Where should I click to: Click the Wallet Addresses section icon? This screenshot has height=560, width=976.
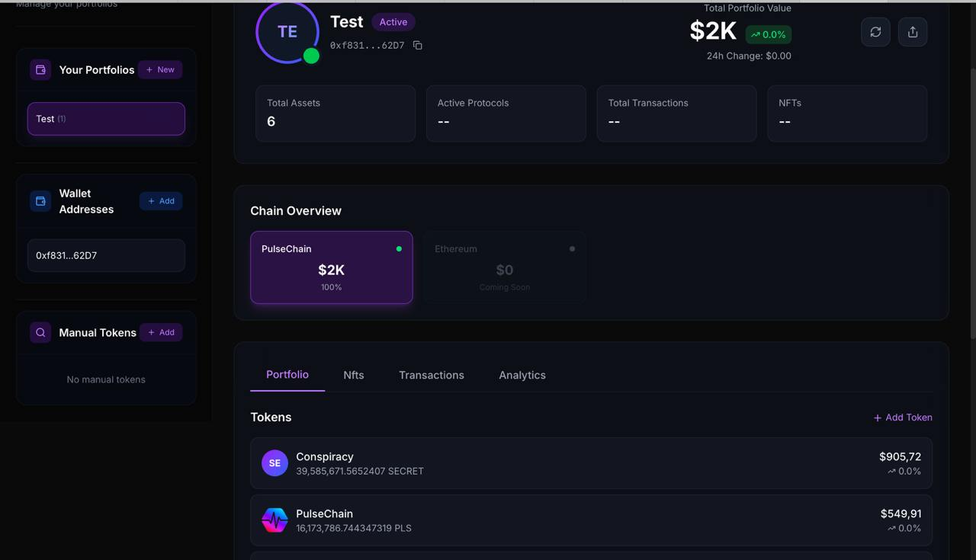(x=40, y=201)
